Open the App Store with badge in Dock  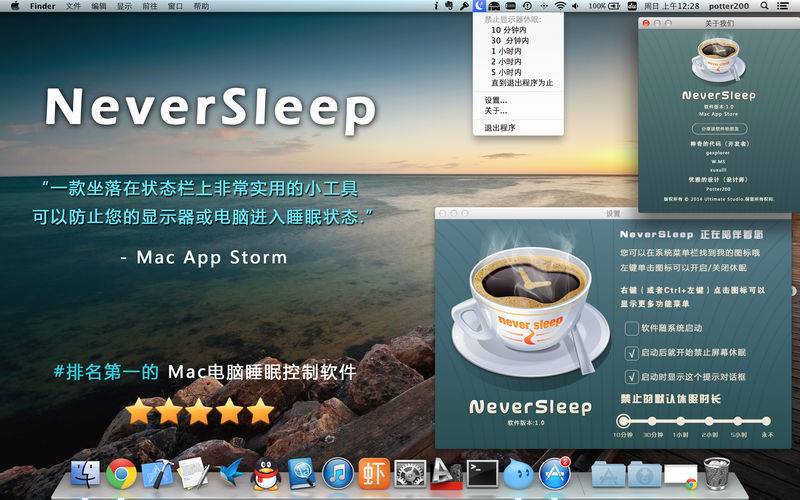tap(555, 473)
